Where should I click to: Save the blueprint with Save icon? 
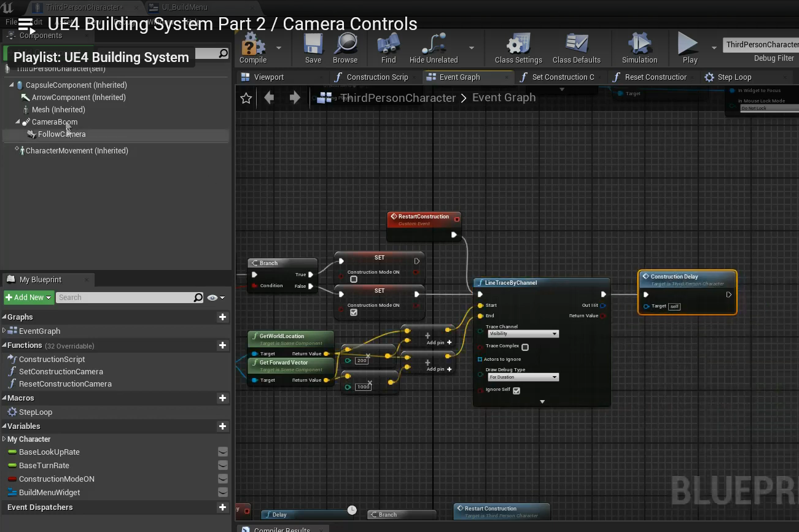[x=313, y=46]
